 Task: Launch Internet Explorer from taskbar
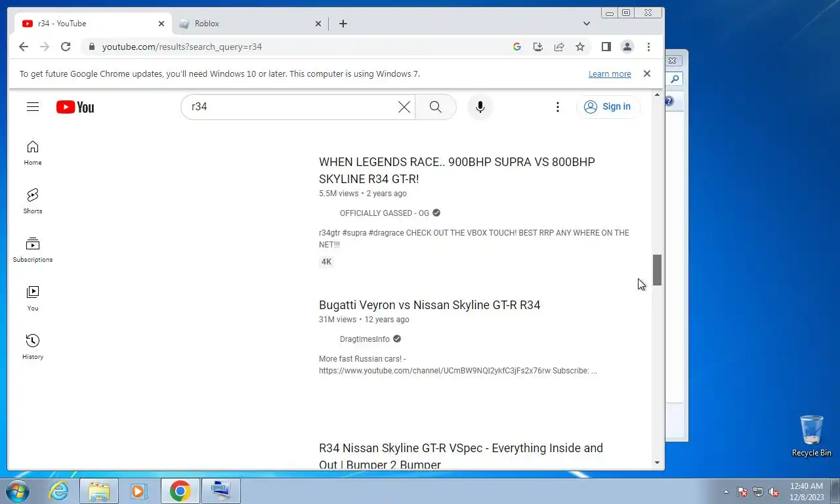coord(59,491)
